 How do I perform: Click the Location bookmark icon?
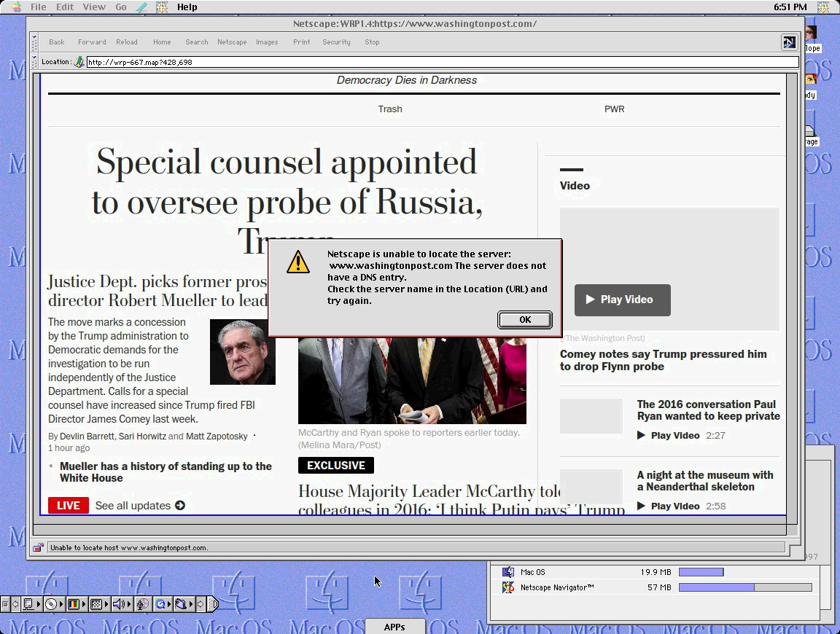[x=79, y=62]
